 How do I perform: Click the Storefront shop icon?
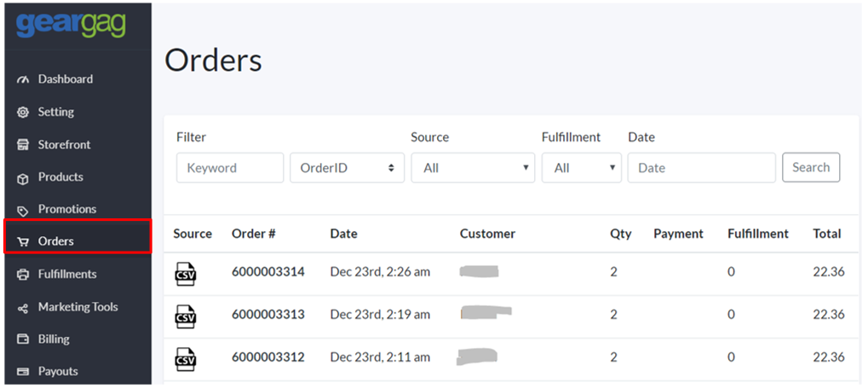pyautogui.click(x=23, y=145)
